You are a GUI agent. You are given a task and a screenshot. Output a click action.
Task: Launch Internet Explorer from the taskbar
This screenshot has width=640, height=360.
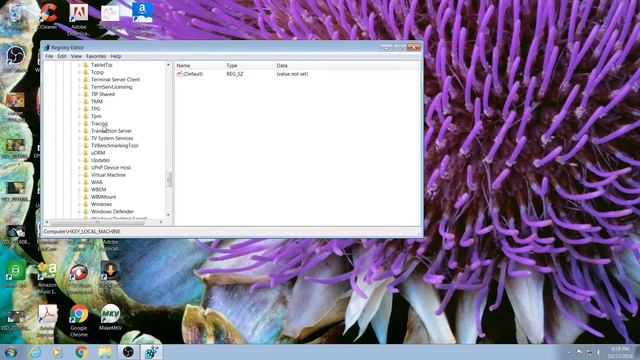(35, 352)
